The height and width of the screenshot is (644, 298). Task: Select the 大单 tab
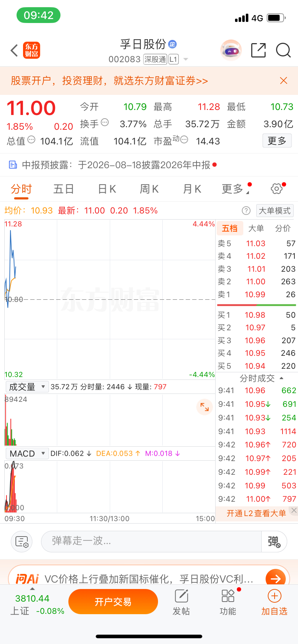click(256, 228)
